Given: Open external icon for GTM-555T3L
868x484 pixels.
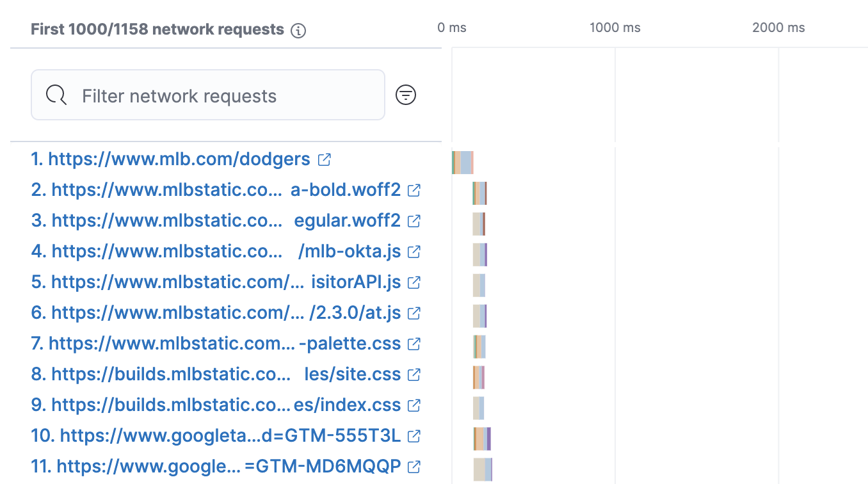Looking at the screenshot, I should [x=414, y=436].
